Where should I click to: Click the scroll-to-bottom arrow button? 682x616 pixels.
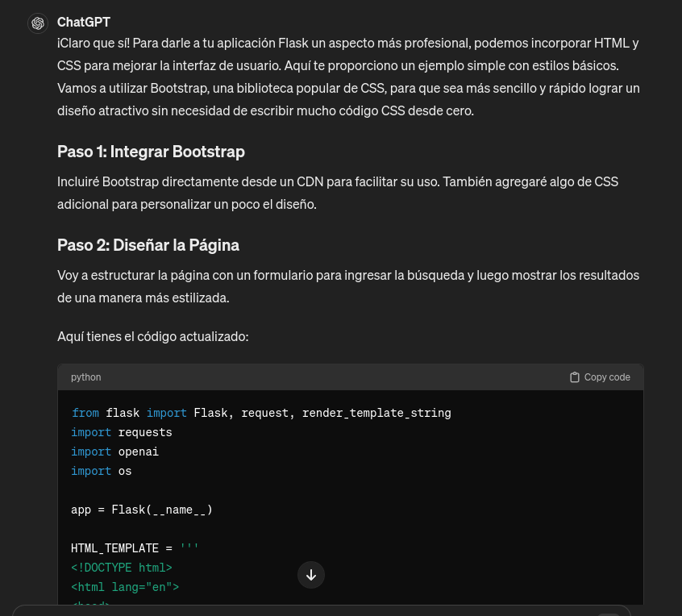pyautogui.click(x=311, y=575)
